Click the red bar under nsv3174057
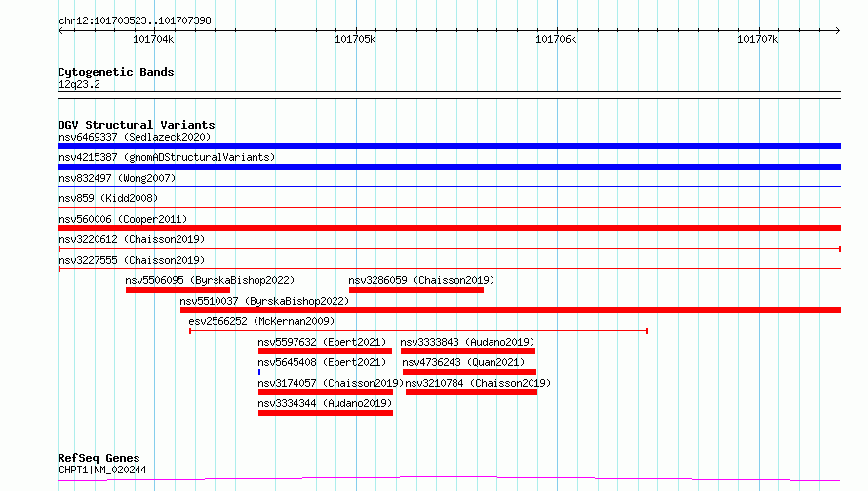The height and width of the screenshot is (491, 868). pos(326,392)
